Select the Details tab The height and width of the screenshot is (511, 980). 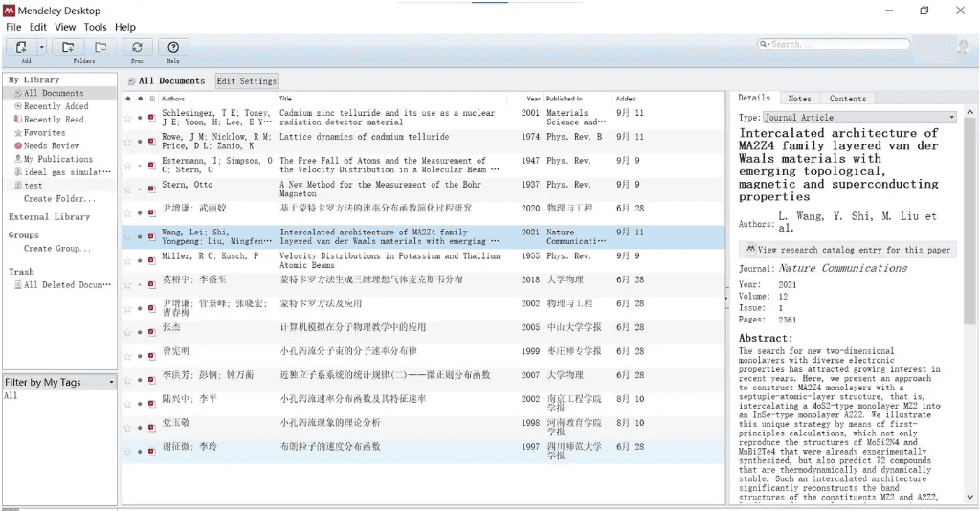coord(754,98)
